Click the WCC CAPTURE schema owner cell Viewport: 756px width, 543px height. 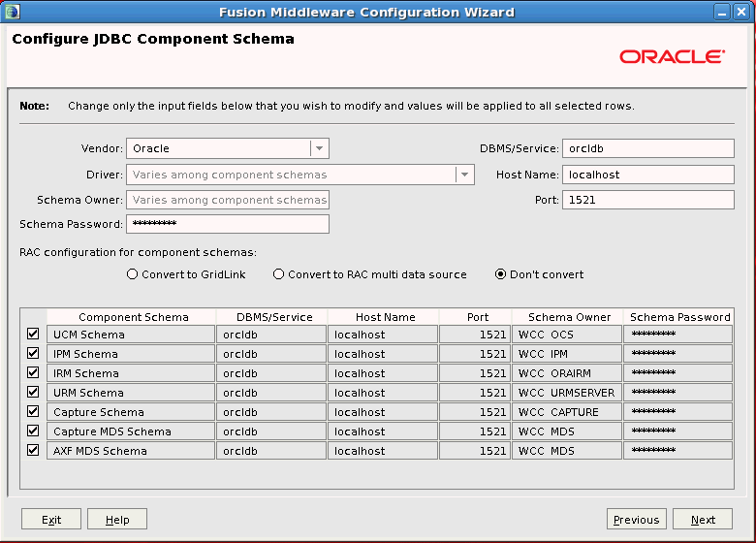tap(567, 412)
